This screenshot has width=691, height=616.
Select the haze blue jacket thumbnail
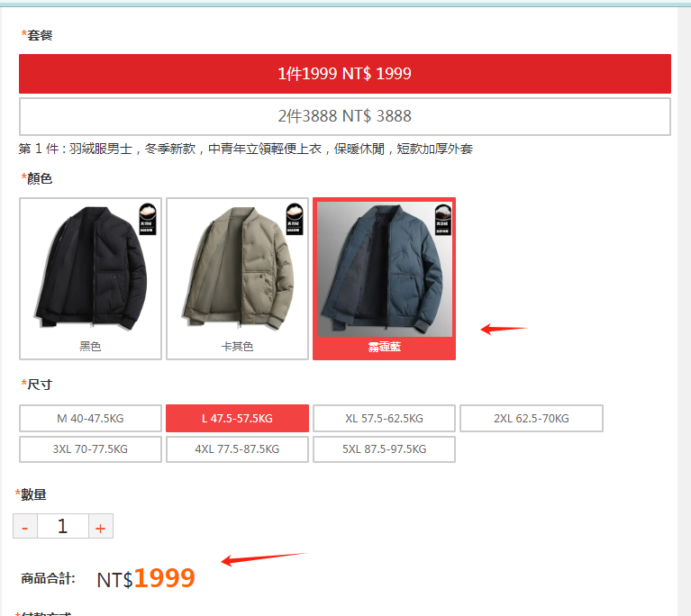pyautogui.click(x=385, y=278)
